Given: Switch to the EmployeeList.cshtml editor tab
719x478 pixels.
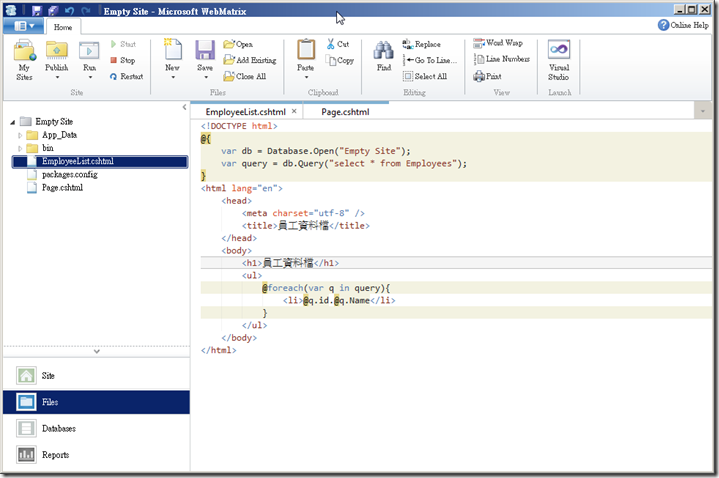Looking at the screenshot, I should coord(245,112).
